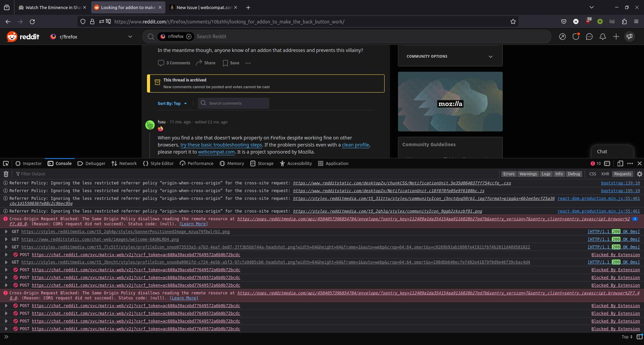
Task: Open the tracking protection shield icon
Action: (83, 21)
